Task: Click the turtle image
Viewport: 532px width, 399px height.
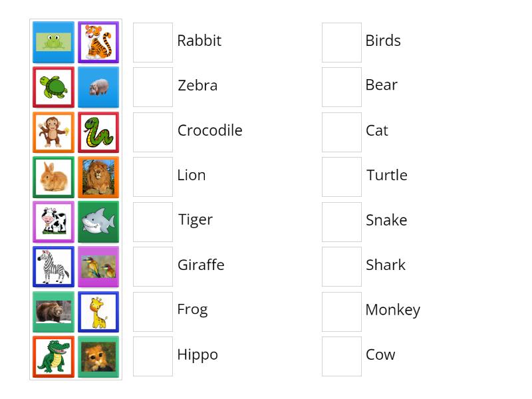Action: (53, 86)
